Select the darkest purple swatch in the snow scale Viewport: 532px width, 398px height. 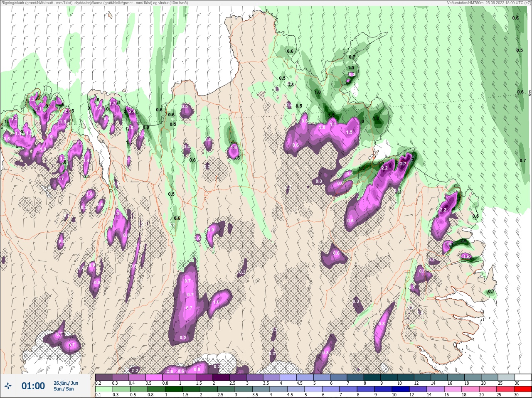click(x=222, y=377)
